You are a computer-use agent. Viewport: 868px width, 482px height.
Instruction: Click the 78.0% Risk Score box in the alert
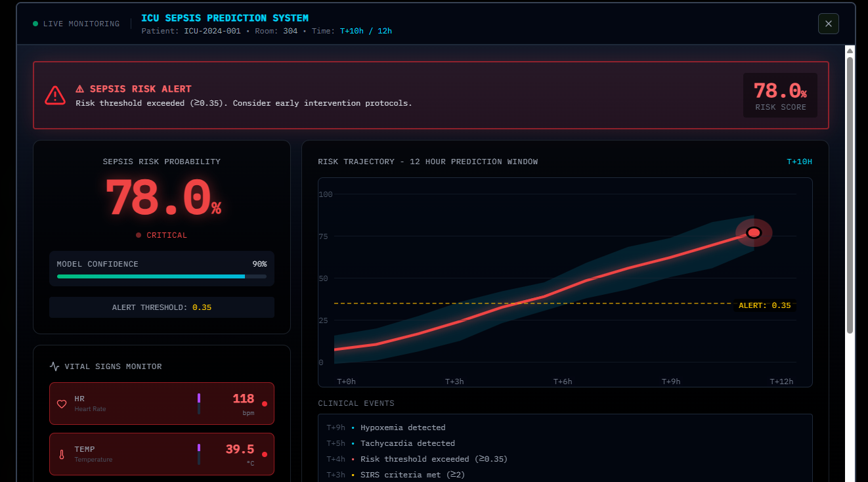[x=780, y=95]
